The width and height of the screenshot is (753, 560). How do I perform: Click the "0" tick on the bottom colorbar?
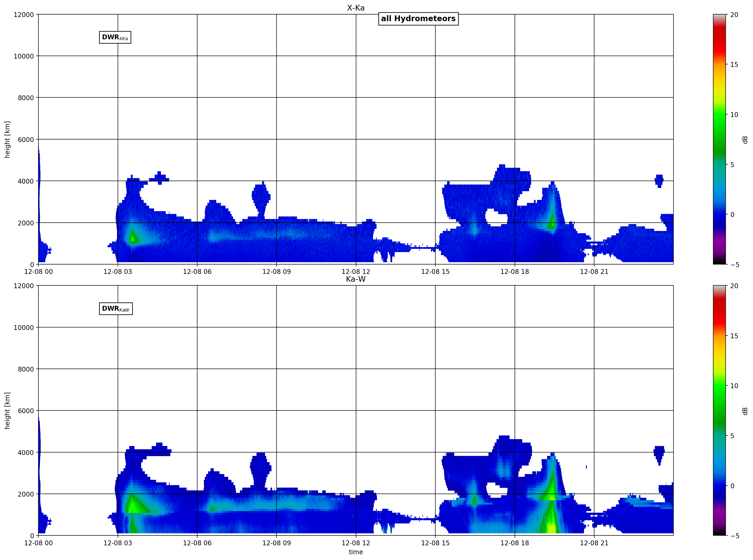pyautogui.click(x=732, y=486)
